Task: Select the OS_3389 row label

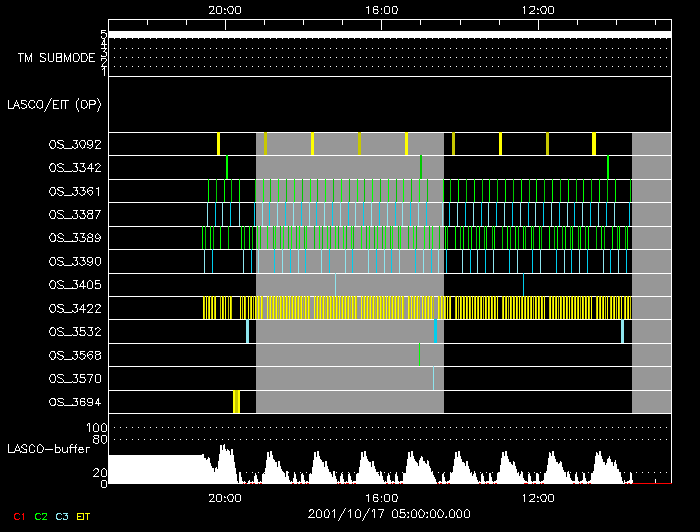Action: [74, 237]
